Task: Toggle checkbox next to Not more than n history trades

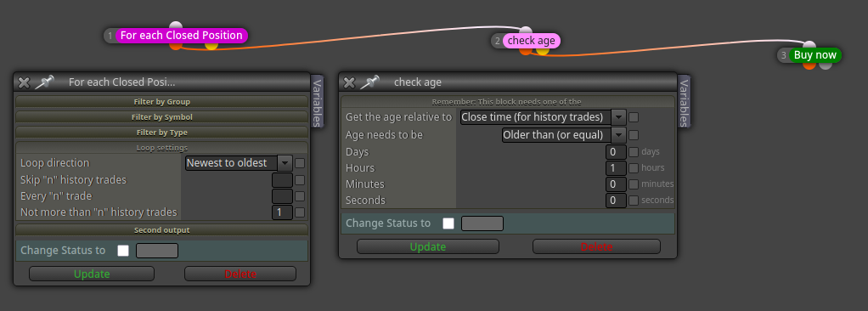Action: (300, 212)
